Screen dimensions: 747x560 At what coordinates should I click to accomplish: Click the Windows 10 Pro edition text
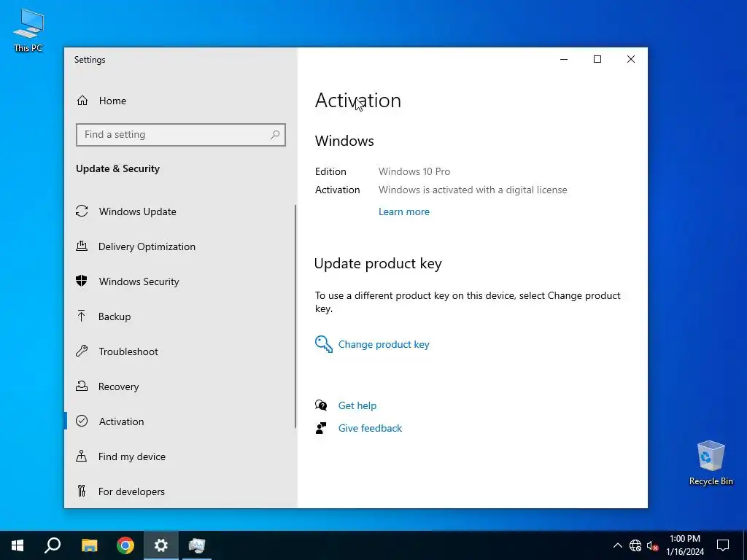point(414,171)
